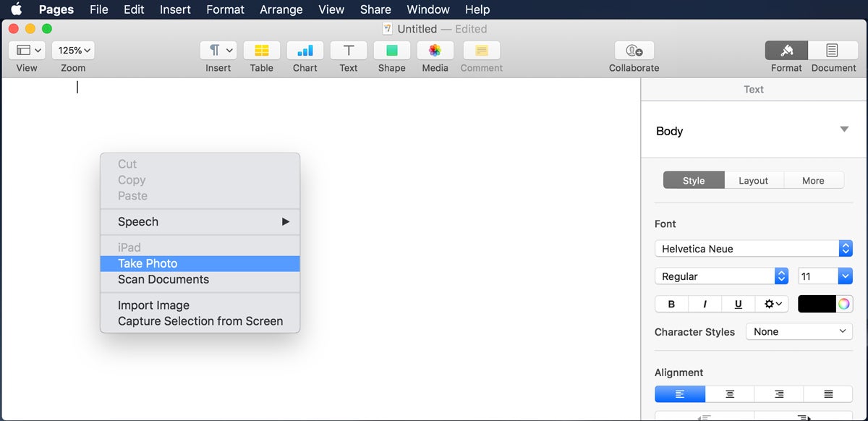Select Capture Selection from Screen

pyautogui.click(x=200, y=321)
